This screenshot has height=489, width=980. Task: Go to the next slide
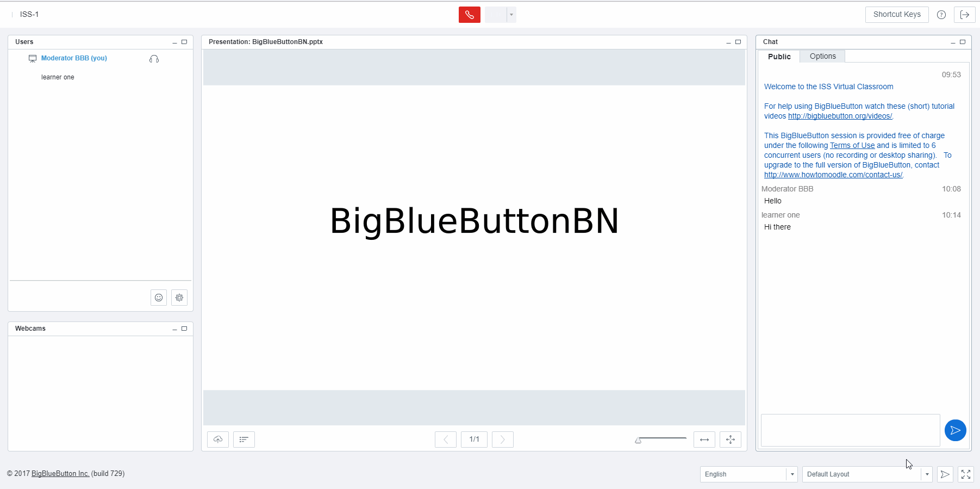503,440
